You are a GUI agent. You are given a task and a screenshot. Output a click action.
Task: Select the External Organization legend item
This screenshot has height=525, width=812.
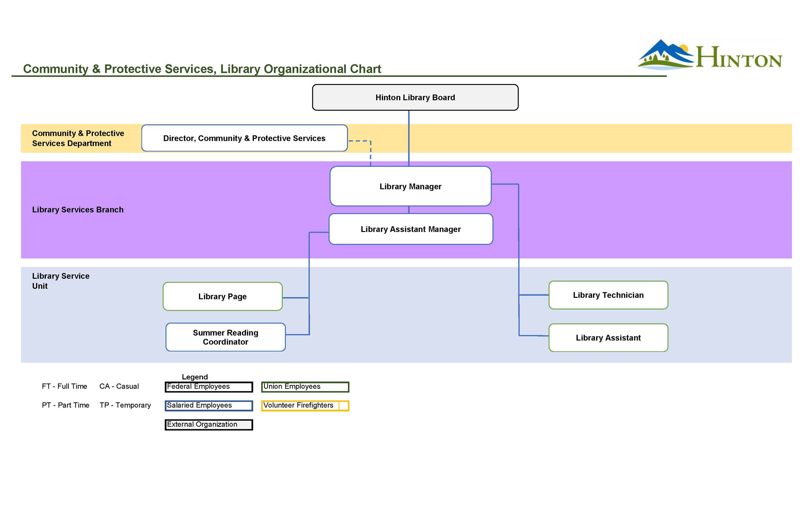pyautogui.click(x=208, y=425)
